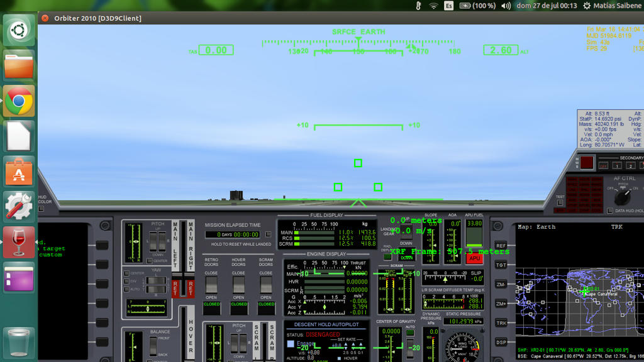Click the TRK button on the map MFD
This screenshot has width=644, height=362.
(x=501, y=323)
